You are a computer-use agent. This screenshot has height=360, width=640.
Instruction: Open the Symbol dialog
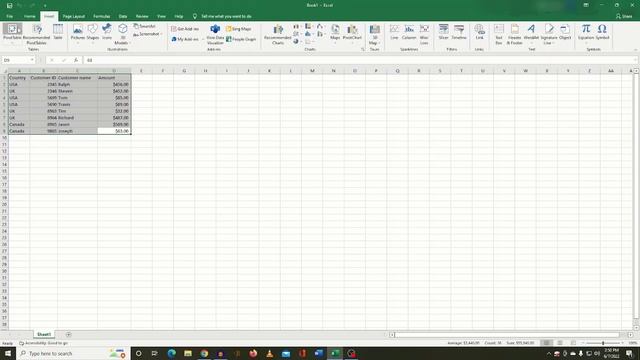click(602, 32)
